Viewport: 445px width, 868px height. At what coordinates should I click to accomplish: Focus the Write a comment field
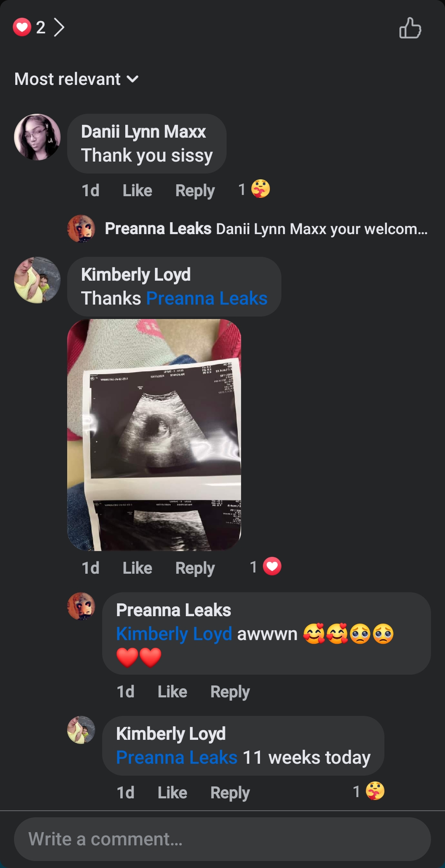tap(222, 839)
